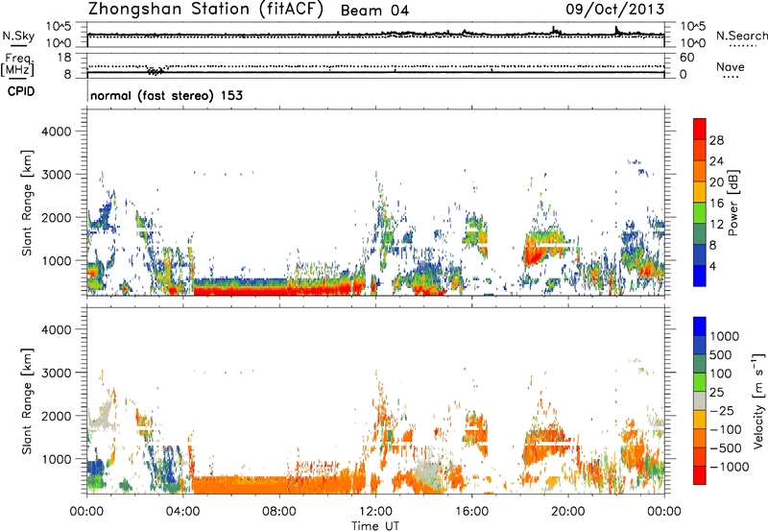
Task: Click the '60' Nave axis tick
Action: tap(686, 58)
